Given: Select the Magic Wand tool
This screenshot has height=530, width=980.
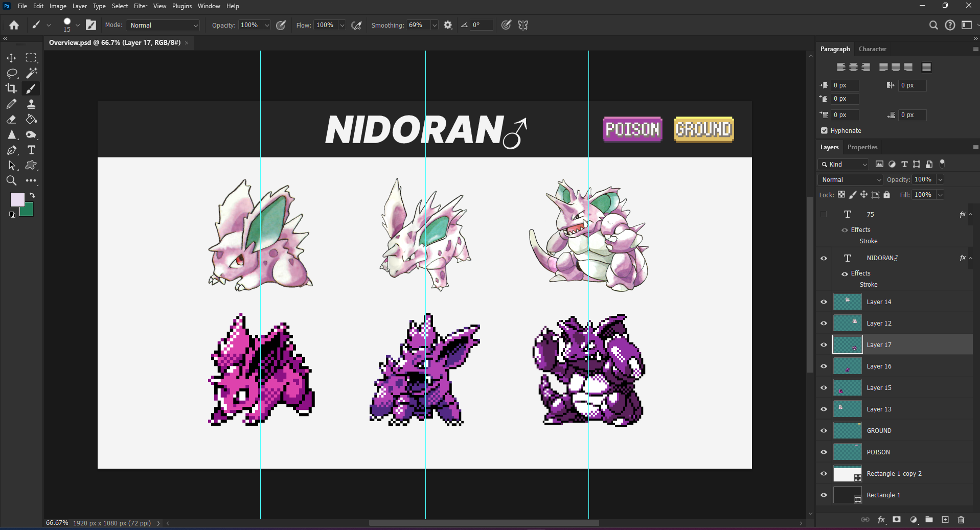Looking at the screenshot, I should click(31, 73).
